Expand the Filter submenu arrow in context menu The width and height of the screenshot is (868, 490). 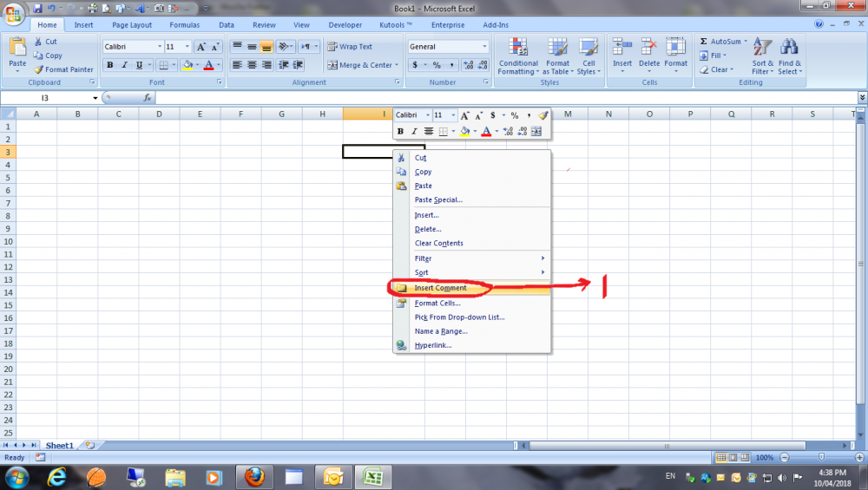[543, 258]
